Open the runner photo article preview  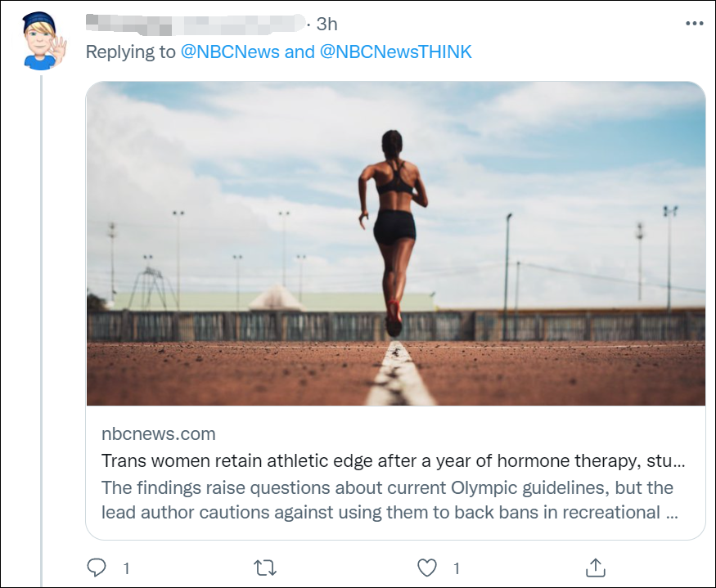click(x=395, y=244)
